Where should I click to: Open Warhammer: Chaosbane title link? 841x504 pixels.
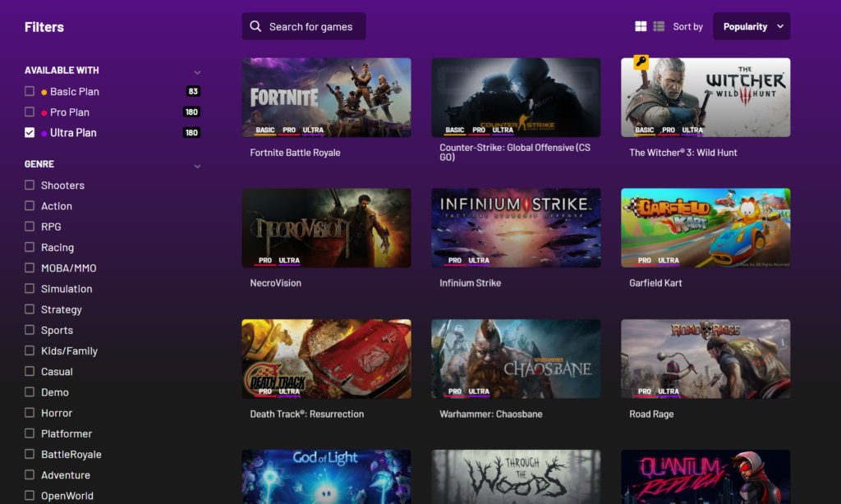coord(490,415)
